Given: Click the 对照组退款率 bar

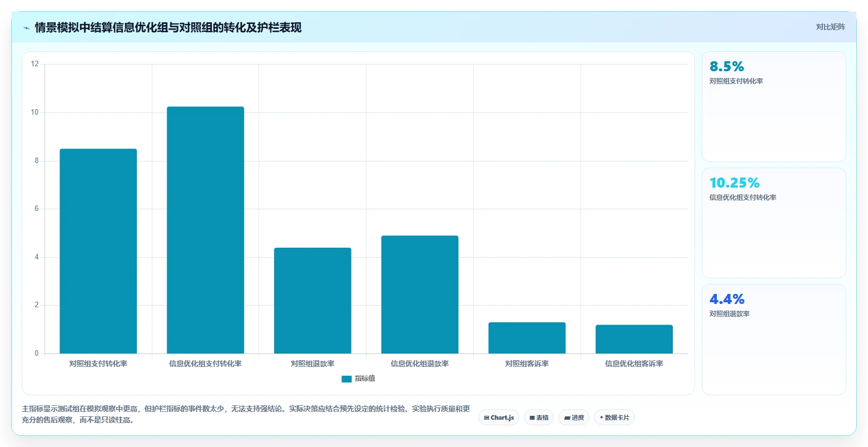Looking at the screenshot, I should tap(313, 301).
